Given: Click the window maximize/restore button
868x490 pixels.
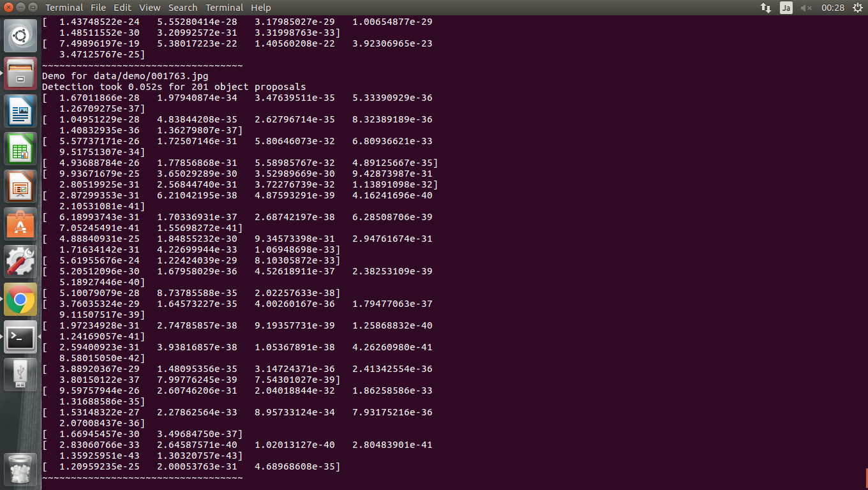Looking at the screenshot, I should pyautogui.click(x=33, y=8).
